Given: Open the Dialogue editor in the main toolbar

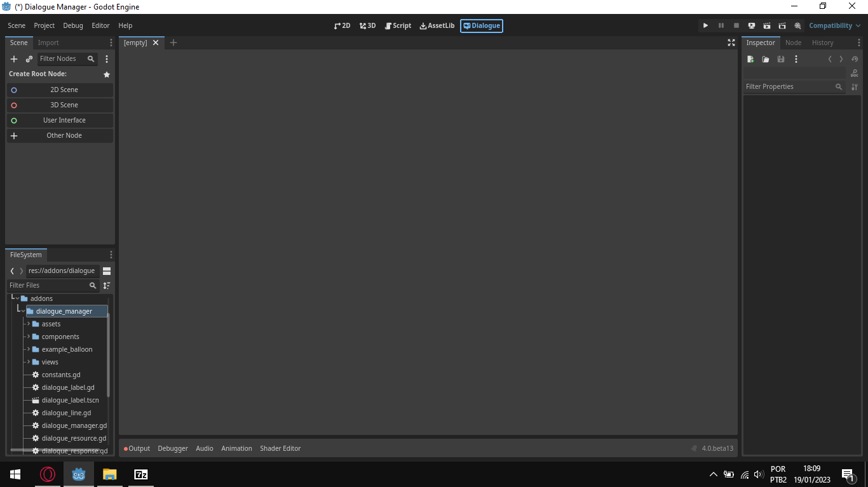Looking at the screenshot, I should click(481, 25).
